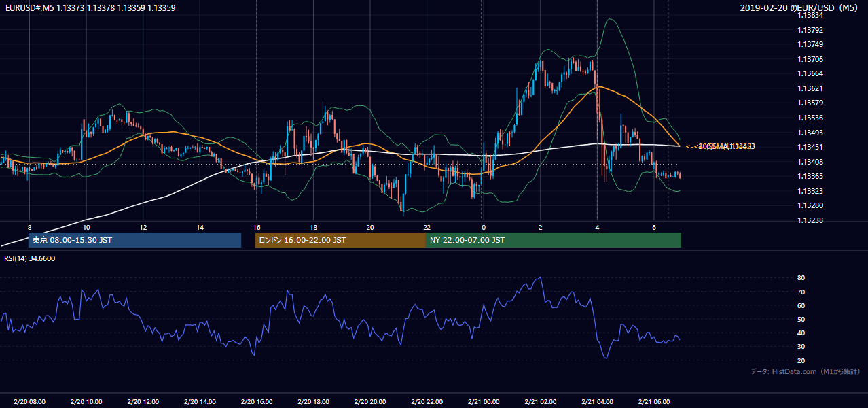Click price level 1.13323 on the axis
Screen dimensions: 868x408
pos(810,191)
